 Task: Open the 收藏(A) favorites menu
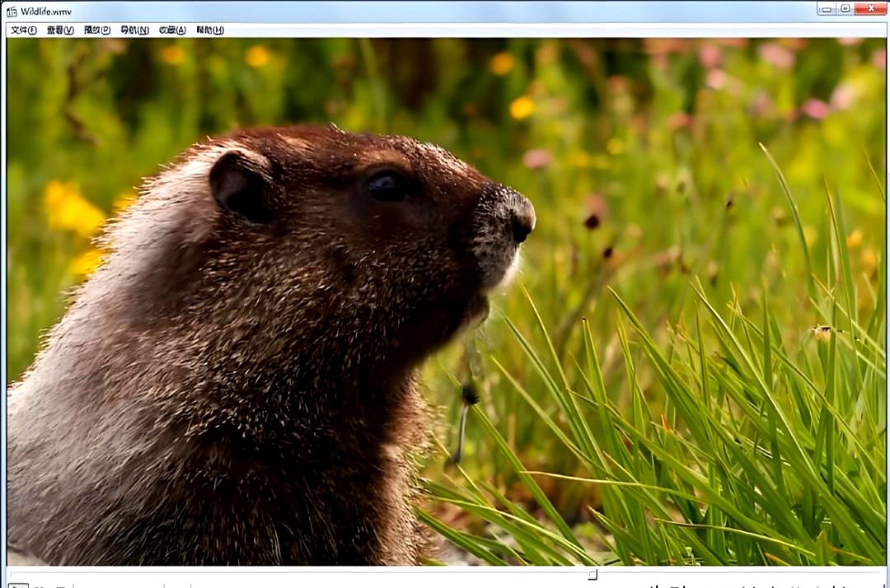click(172, 30)
